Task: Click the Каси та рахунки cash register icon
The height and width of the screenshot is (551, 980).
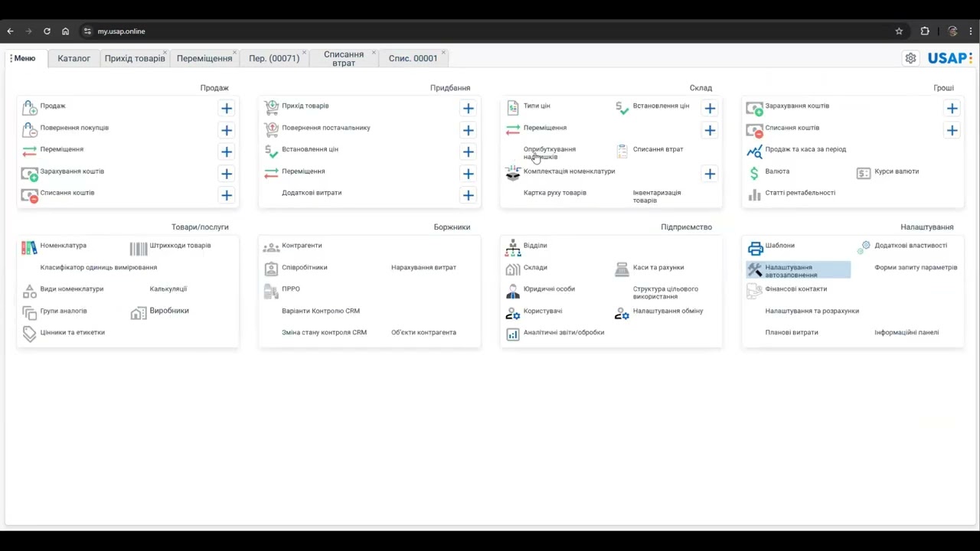Action: pos(622,269)
